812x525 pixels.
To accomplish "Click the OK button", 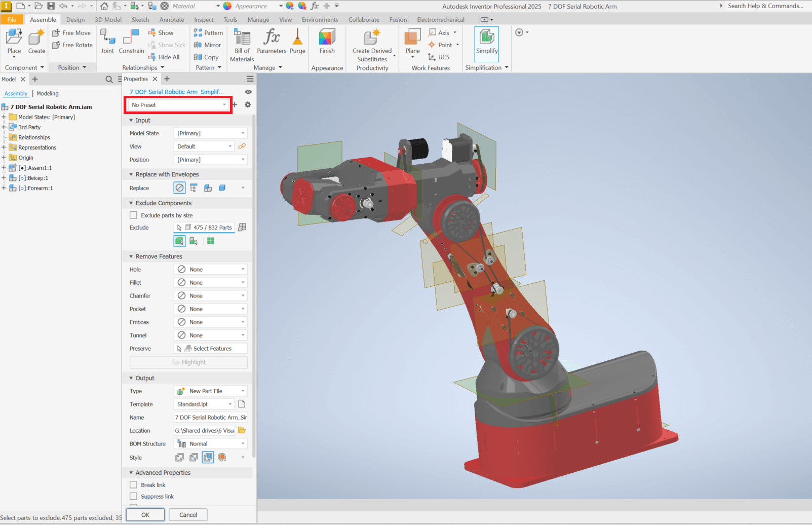I will pyautogui.click(x=145, y=515).
